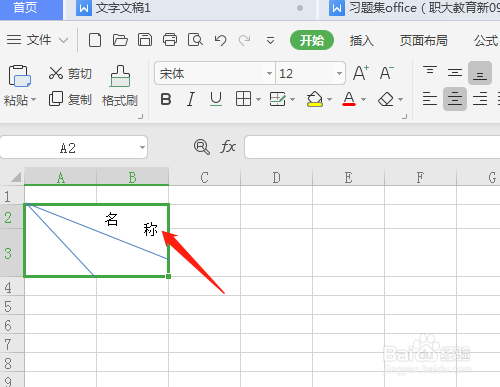Select the Format Painter (格式刷)
This screenshot has height=387, width=500.
click(x=120, y=86)
